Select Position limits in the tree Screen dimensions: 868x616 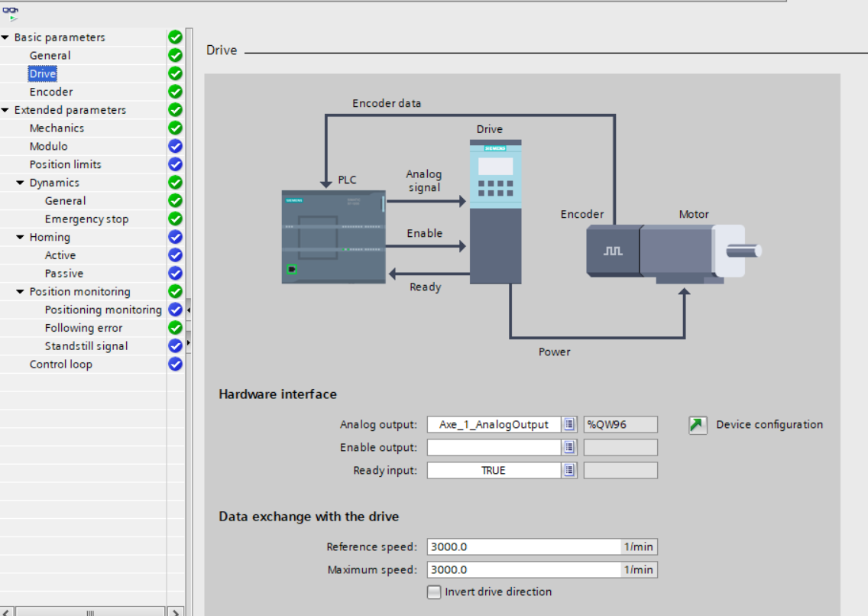[65, 164]
